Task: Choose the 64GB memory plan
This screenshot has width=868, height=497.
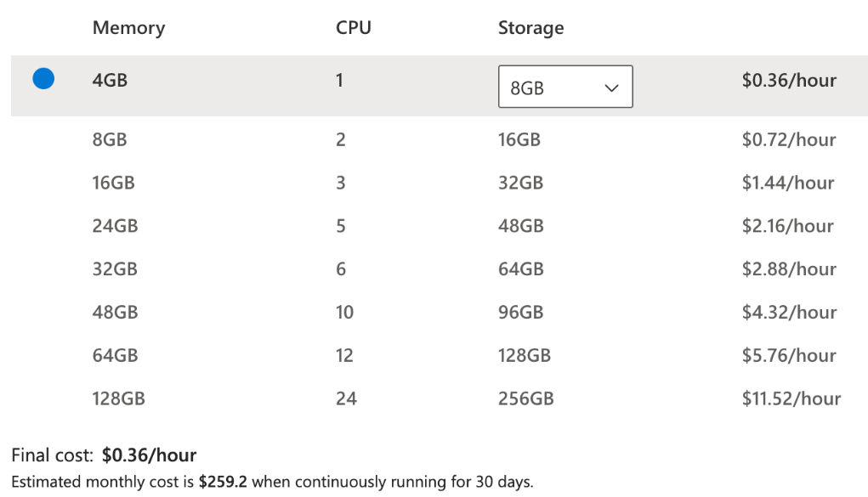Action: click(x=115, y=355)
